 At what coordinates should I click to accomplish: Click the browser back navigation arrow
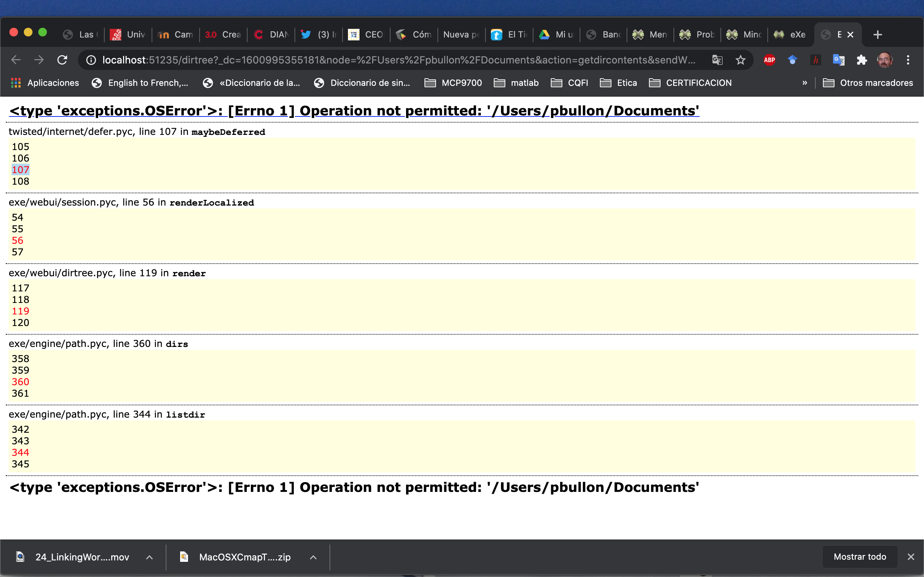(16, 60)
